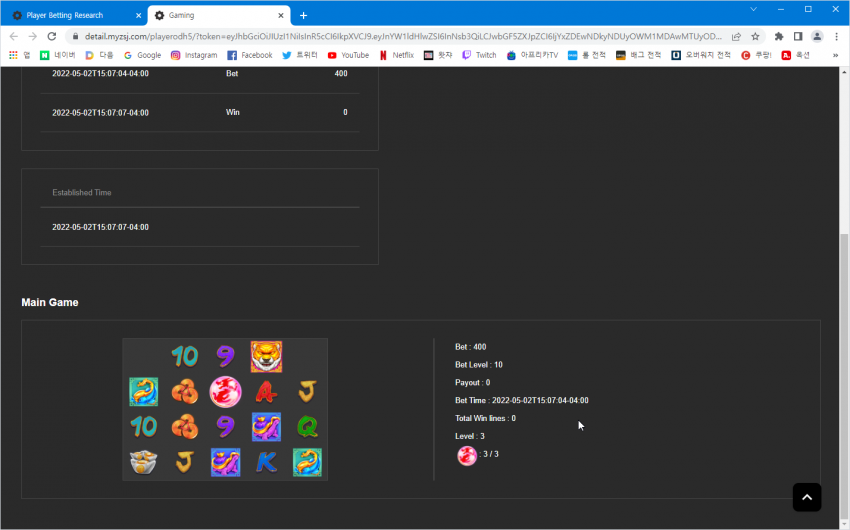Image resolution: width=850 pixels, height=530 pixels.
Task: Open the apps grid bookmark
Action: pyautogui.click(x=19, y=55)
